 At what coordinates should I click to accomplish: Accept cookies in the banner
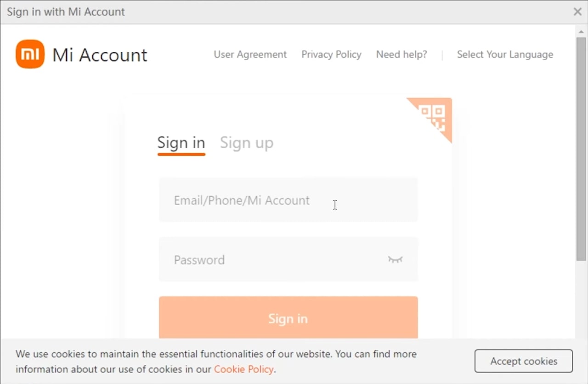coord(524,361)
